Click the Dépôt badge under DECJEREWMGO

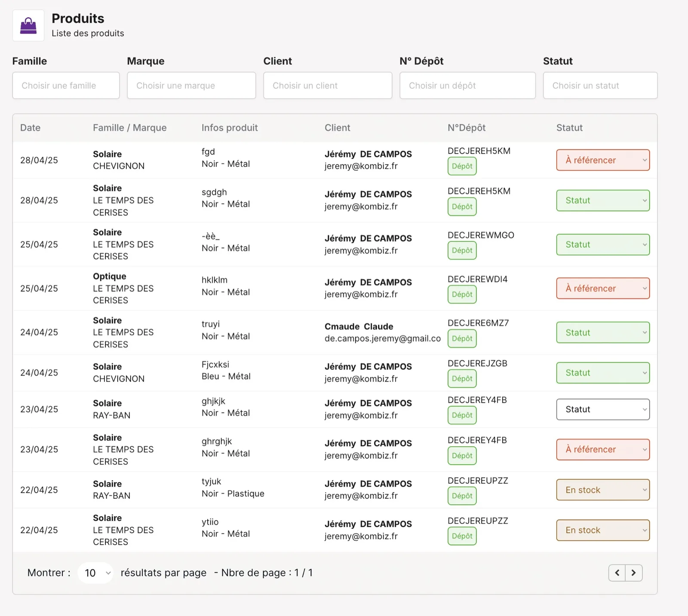tap(462, 251)
